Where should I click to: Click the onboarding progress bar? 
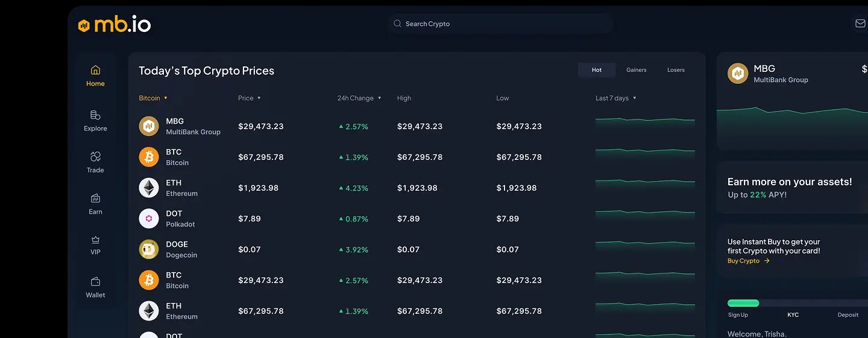[796, 303]
